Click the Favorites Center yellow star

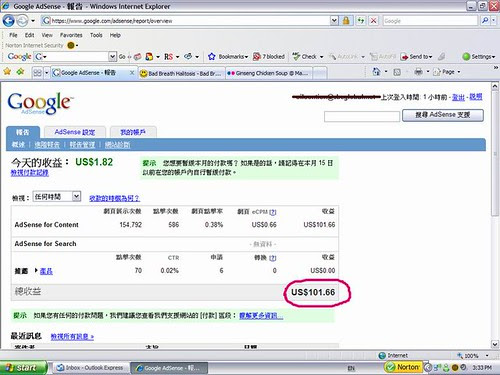tap(7, 71)
